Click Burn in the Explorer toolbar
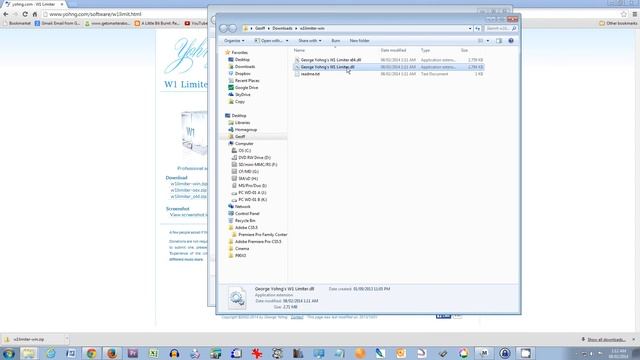The height and width of the screenshot is (360, 640). pos(336,41)
